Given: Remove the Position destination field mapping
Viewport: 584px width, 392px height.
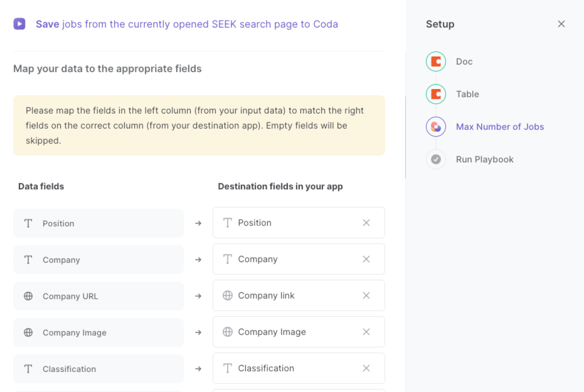Looking at the screenshot, I should tap(366, 223).
